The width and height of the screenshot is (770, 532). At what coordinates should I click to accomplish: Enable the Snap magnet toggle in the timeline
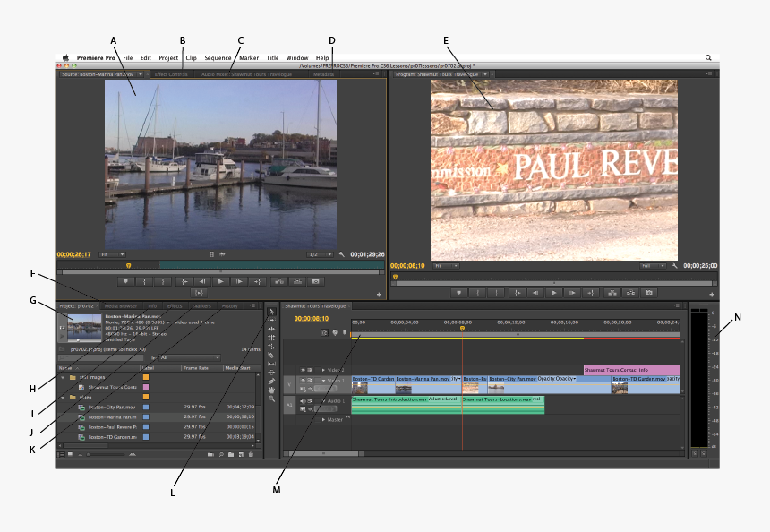click(324, 333)
